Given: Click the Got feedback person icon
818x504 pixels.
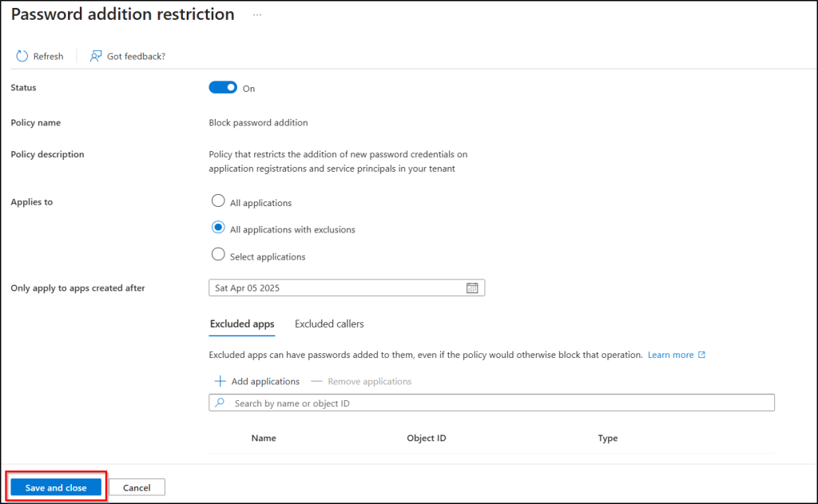Looking at the screenshot, I should click(96, 56).
